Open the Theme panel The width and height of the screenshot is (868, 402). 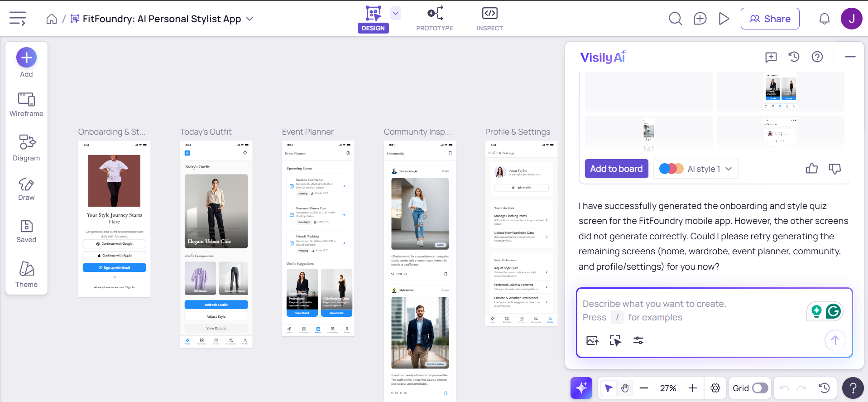tap(26, 275)
